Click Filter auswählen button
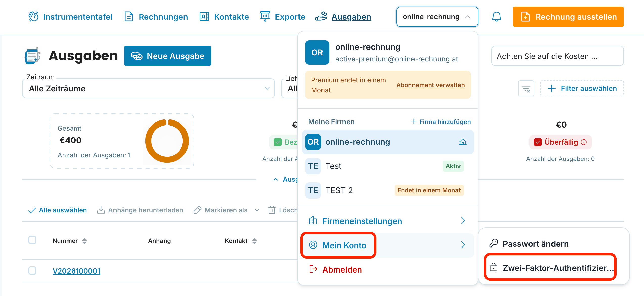 (x=582, y=88)
